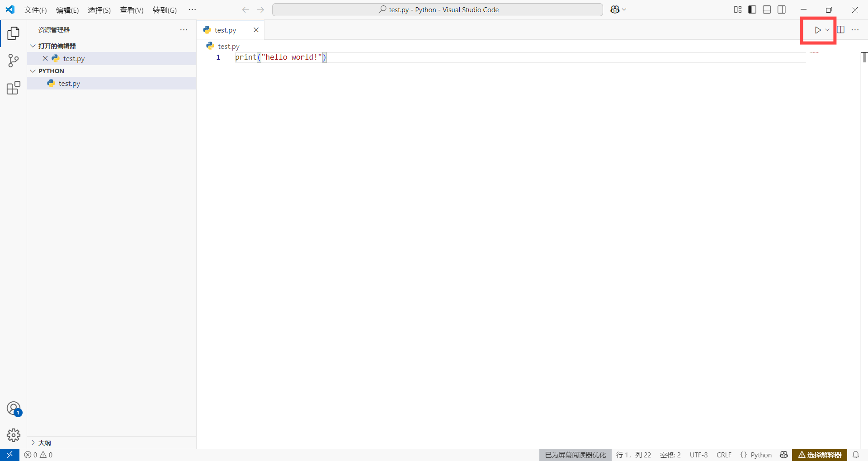Open the Manage settings gear
Screen dimensions: 868x461
(13, 435)
